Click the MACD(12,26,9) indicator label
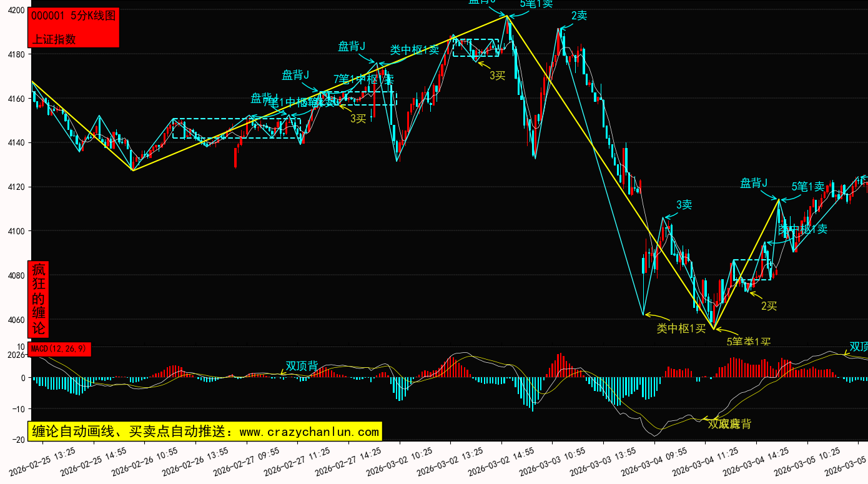The image size is (868, 484). (59, 348)
